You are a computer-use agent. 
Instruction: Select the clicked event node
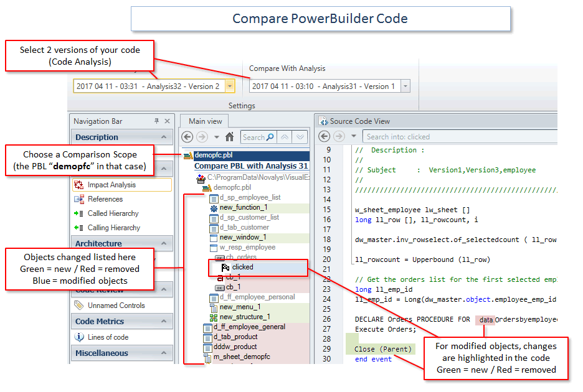(x=242, y=267)
